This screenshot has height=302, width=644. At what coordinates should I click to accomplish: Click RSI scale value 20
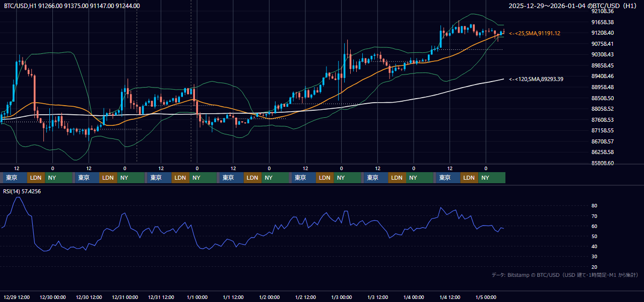(594, 267)
